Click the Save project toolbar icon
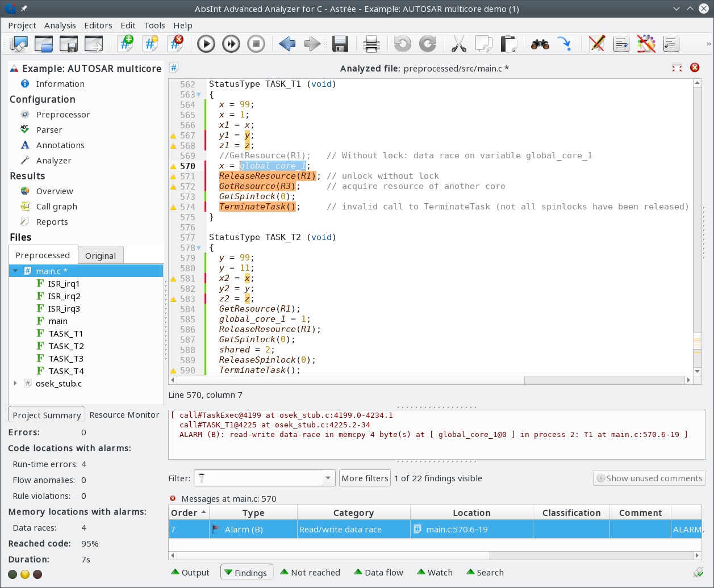This screenshot has height=588, width=714. tap(68, 44)
